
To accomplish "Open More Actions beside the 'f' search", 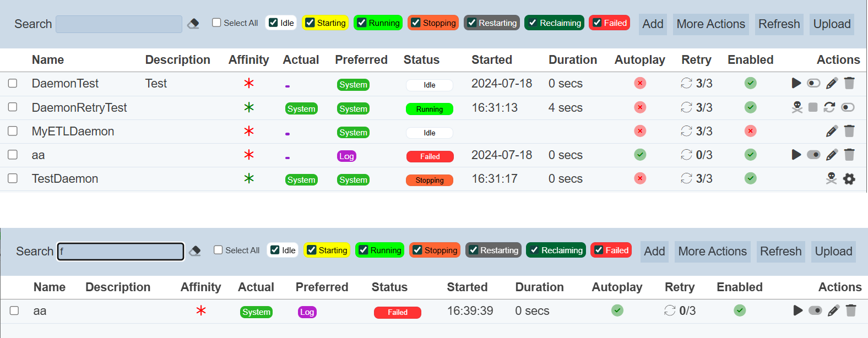I will pos(712,252).
